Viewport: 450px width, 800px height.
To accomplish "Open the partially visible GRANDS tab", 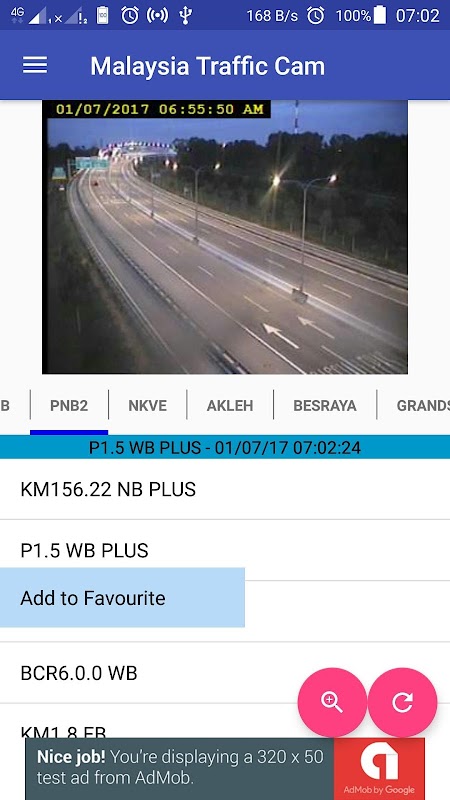I will 414,406.
